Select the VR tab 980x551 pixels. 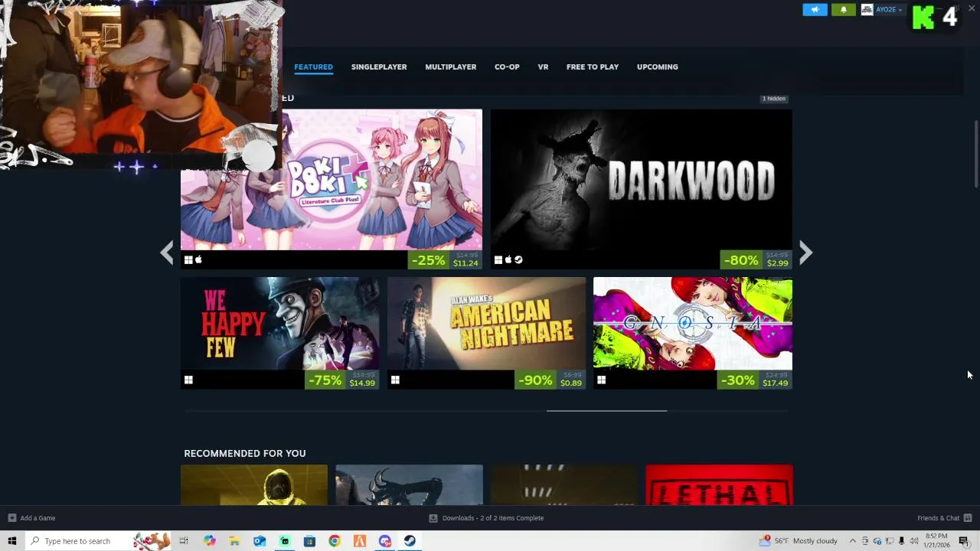(x=543, y=67)
